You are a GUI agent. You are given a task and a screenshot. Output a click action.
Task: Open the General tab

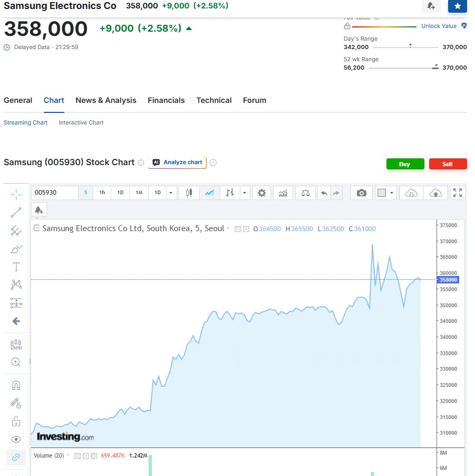[x=18, y=100]
